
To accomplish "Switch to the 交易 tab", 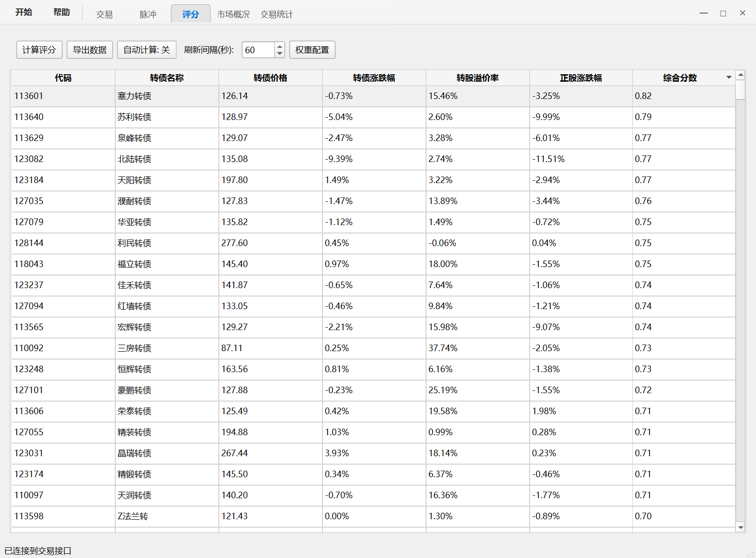I will (105, 14).
